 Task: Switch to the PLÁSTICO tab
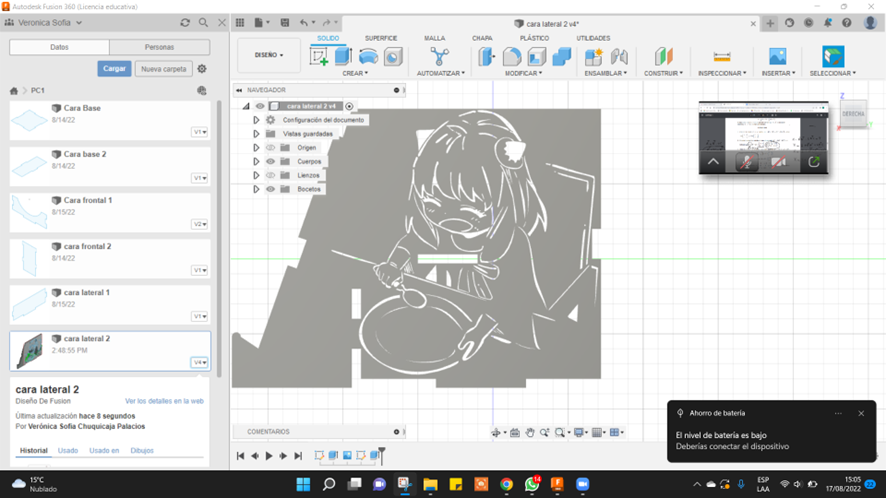point(534,38)
